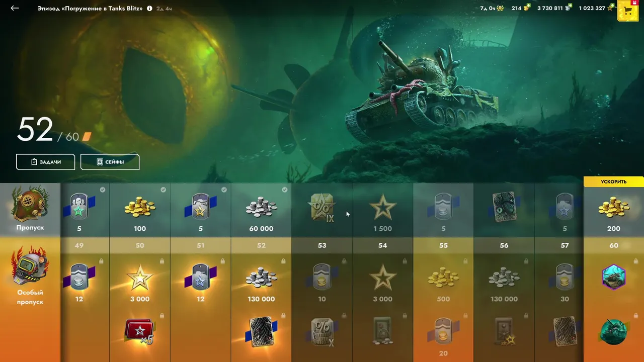Open the ЗАДАЧИ tasks button
The image size is (644, 362).
tap(46, 162)
